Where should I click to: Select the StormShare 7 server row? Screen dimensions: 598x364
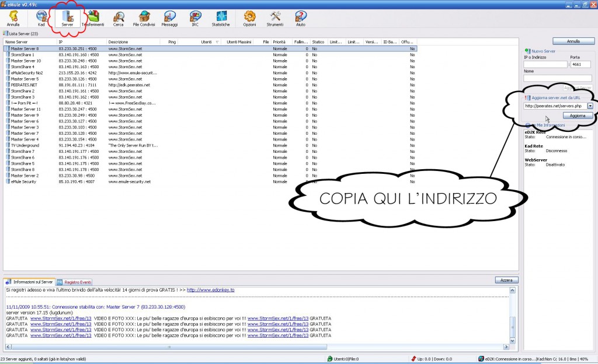pos(210,152)
